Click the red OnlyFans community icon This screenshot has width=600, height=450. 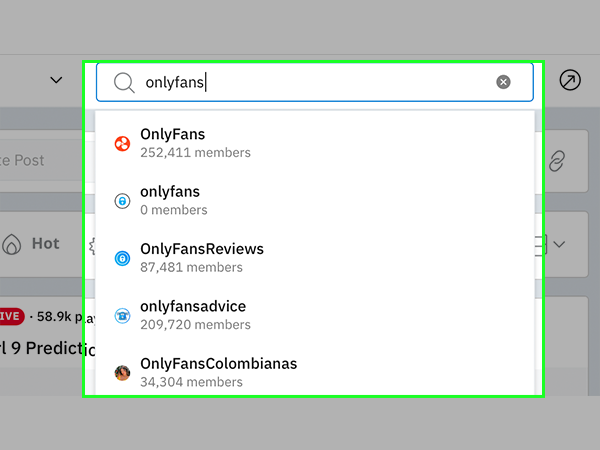pyautogui.click(x=122, y=143)
